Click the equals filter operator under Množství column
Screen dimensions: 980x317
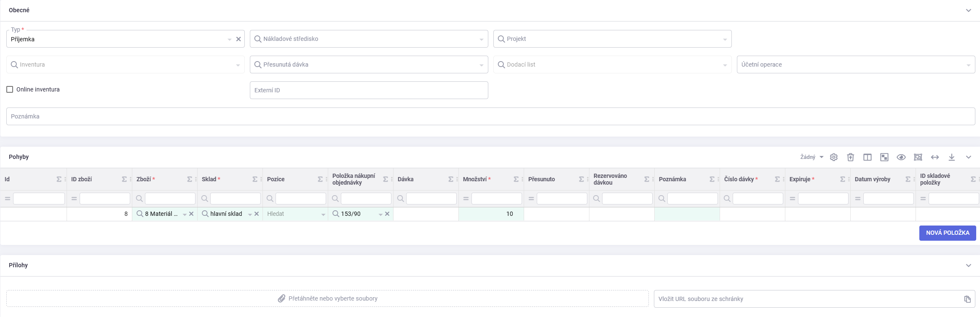tap(466, 199)
